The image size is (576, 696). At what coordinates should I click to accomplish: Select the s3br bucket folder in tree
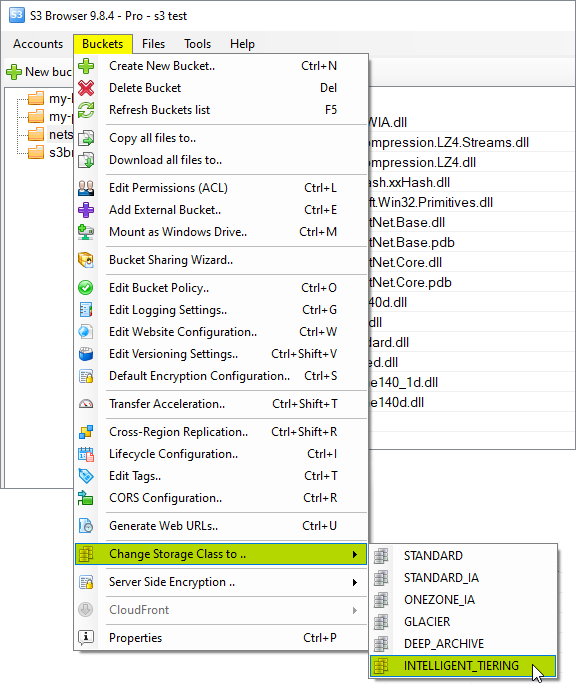(50, 153)
